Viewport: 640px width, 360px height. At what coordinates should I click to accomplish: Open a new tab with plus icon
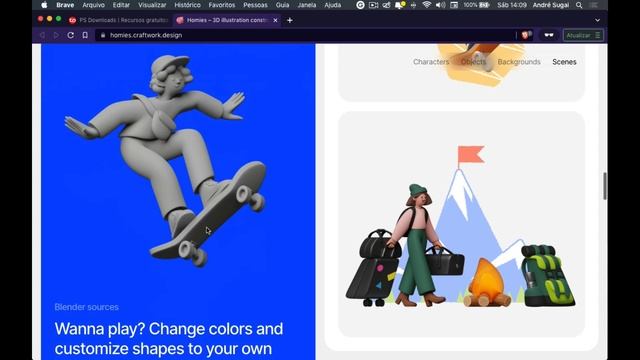(x=289, y=20)
